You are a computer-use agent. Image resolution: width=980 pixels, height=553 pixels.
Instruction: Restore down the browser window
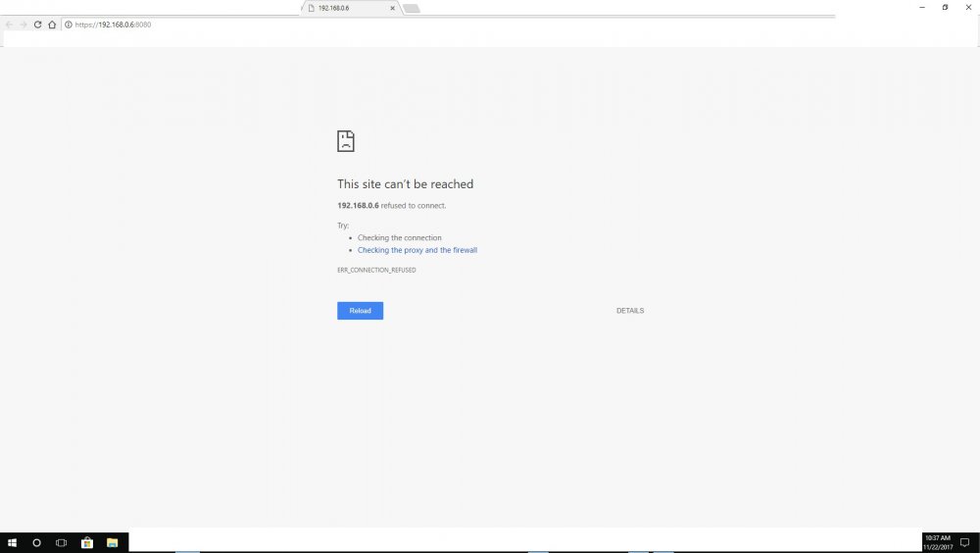[x=945, y=8]
